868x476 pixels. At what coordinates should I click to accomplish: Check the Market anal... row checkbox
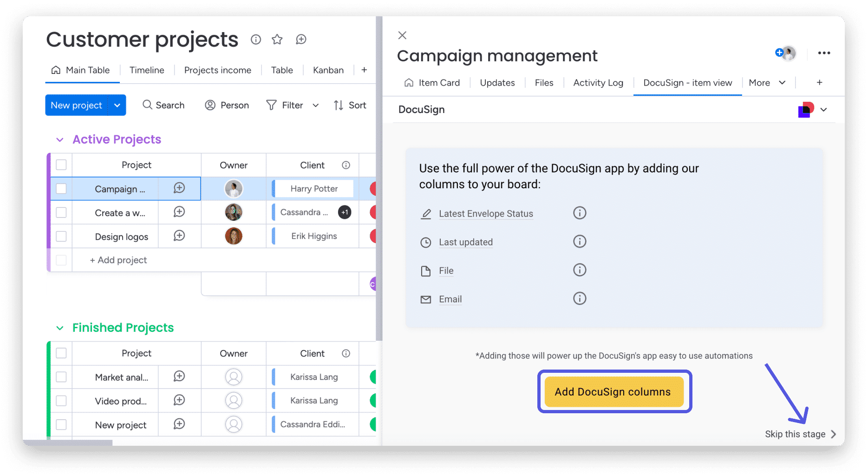click(61, 377)
